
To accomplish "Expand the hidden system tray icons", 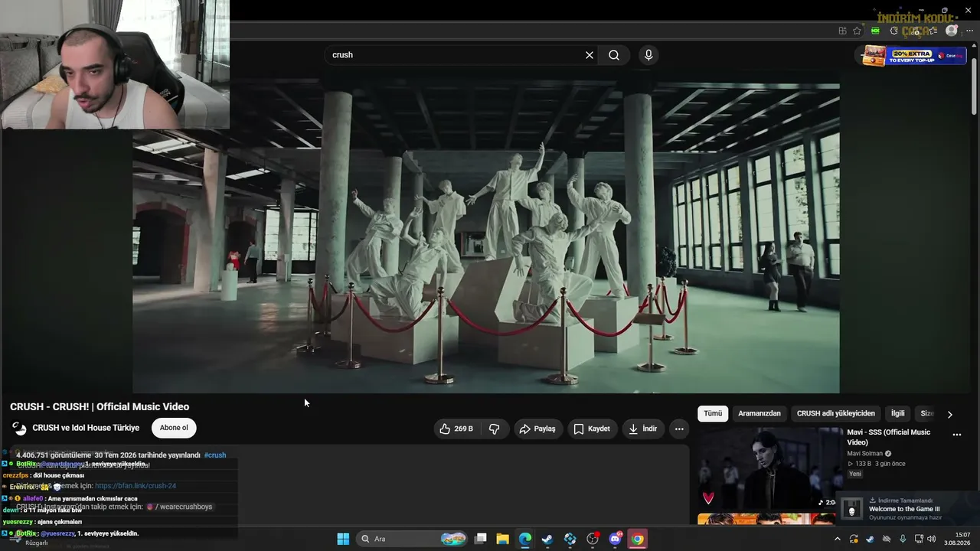I will click(x=838, y=539).
